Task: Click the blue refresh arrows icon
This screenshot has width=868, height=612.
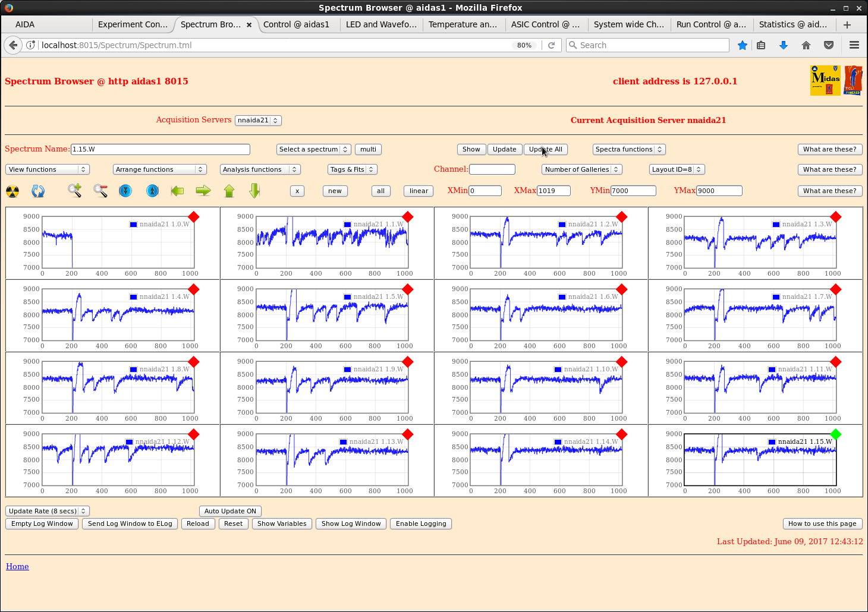Action: coord(38,191)
